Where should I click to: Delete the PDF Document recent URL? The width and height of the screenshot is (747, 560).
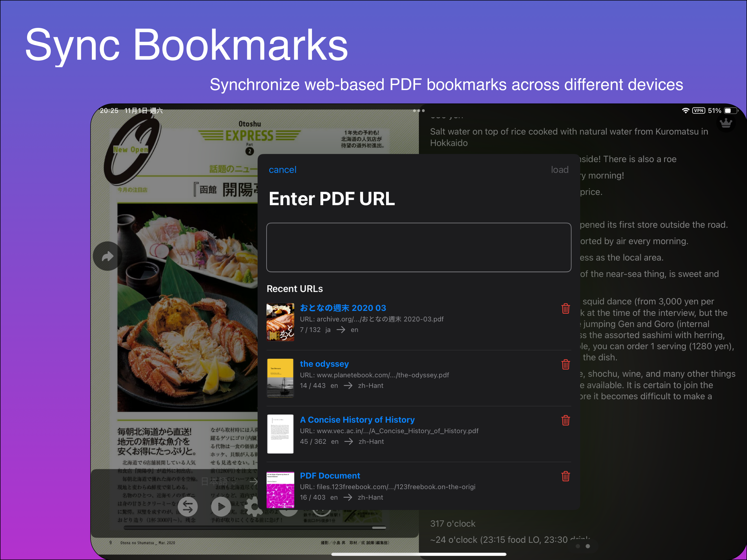click(x=565, y=476)
